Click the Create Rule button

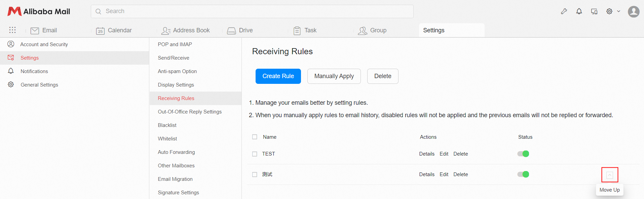278,76
